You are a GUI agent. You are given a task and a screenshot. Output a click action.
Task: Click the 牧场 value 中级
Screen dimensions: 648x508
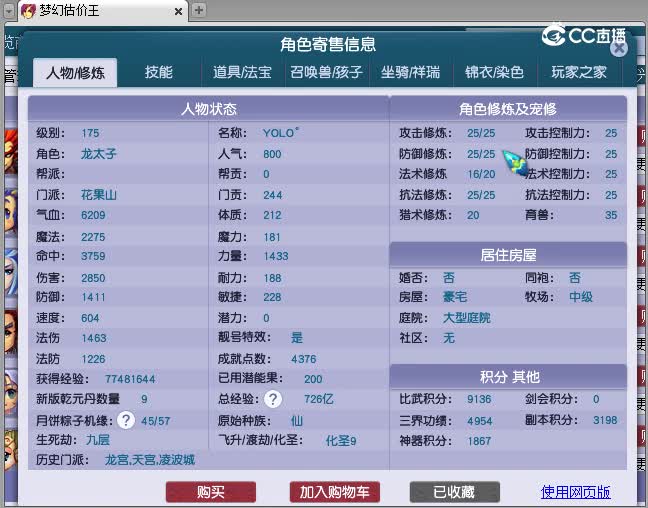(581, 297)
